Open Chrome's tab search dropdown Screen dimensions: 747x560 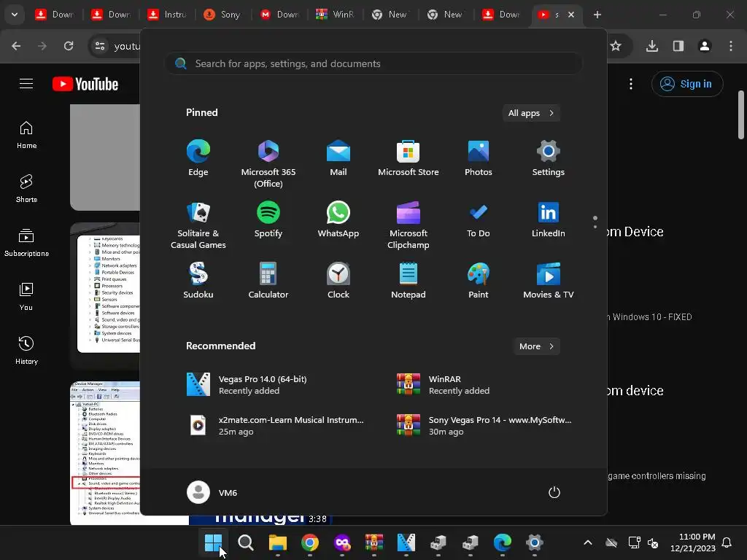(15, 15)
